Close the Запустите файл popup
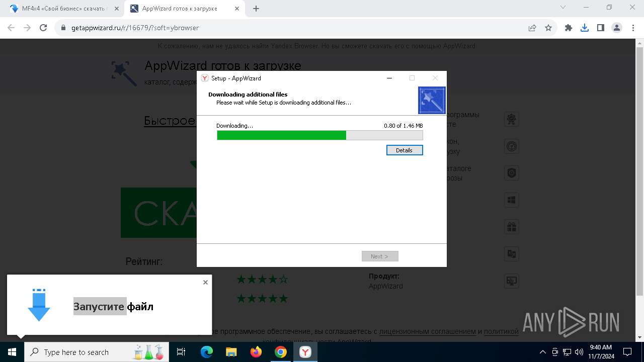This screenshot has height=362, width=644. [x=205, y=282]
